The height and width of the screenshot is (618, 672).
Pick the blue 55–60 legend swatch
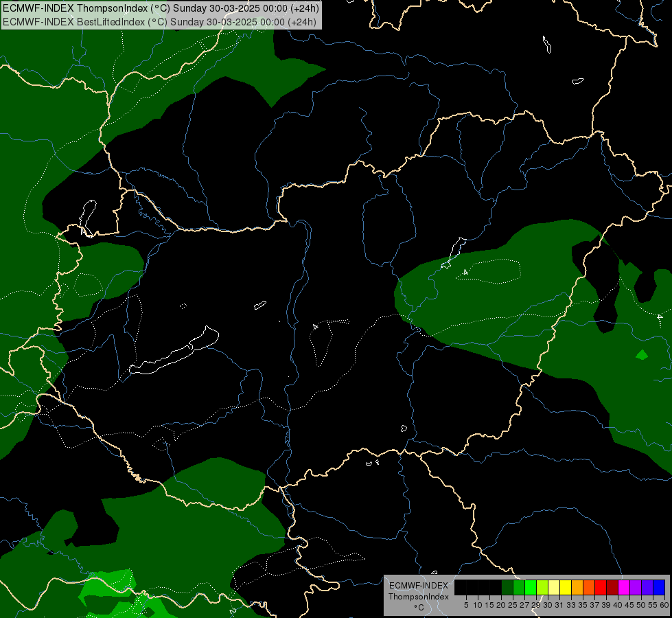tap(659, 587)
